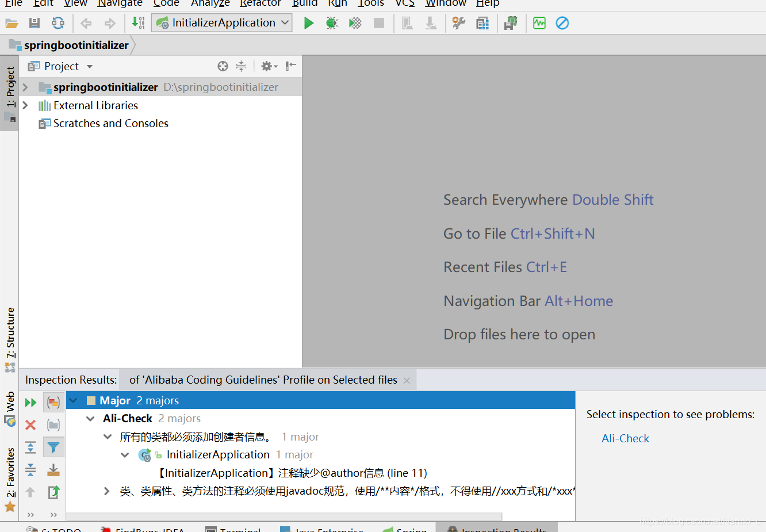Click the Back navigation arrow
766x532 pixels.
coord(86,23)
